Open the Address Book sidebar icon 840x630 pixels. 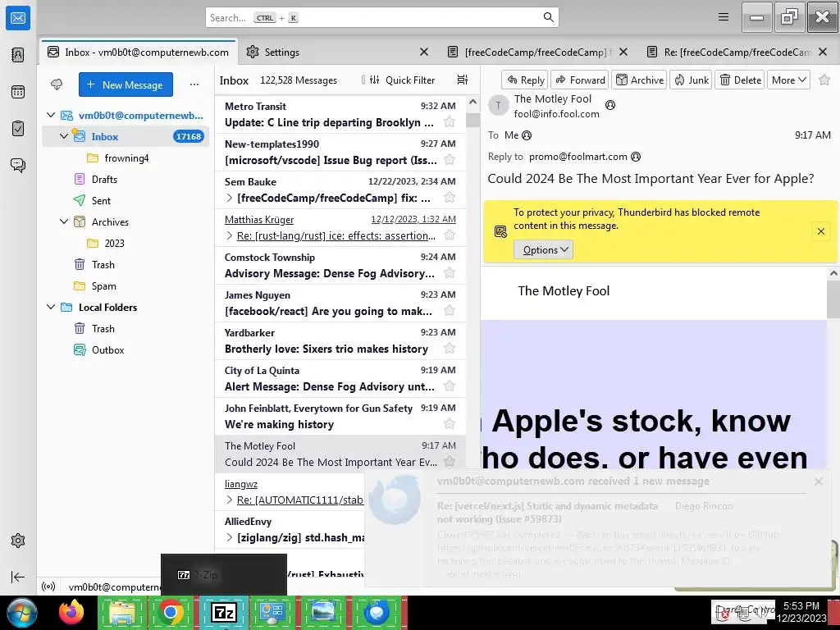18,55
